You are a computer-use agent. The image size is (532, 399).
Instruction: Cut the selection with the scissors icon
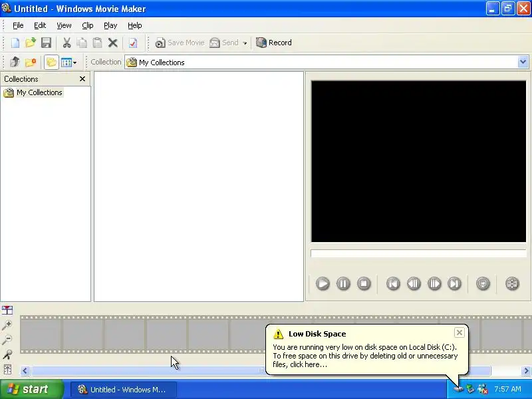point(66,43)
